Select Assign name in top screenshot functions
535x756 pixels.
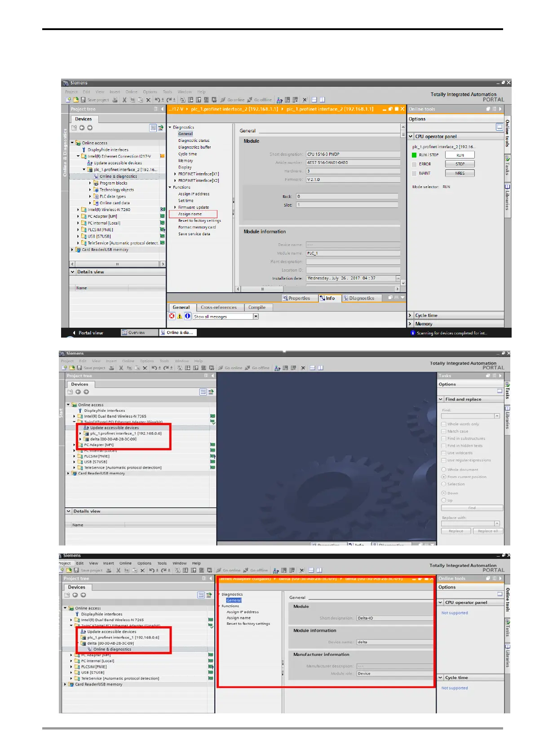pos(190,214)
